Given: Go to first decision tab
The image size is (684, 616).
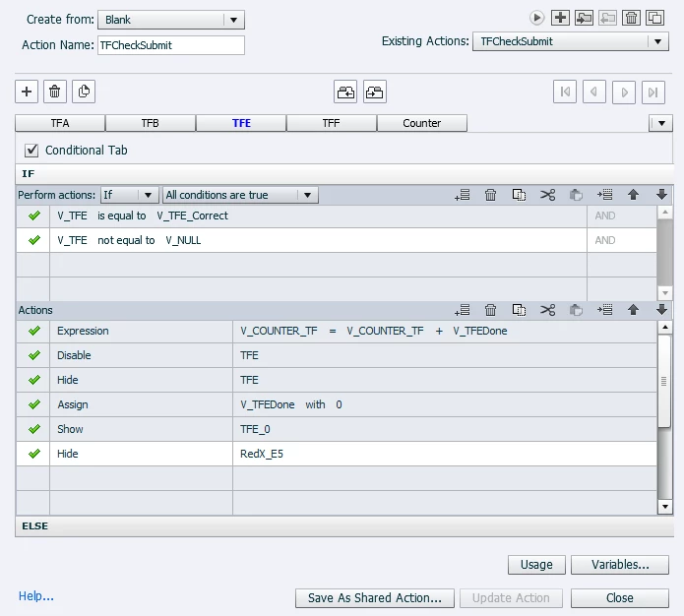Looking at the screenshot, I should click(565, 92).
